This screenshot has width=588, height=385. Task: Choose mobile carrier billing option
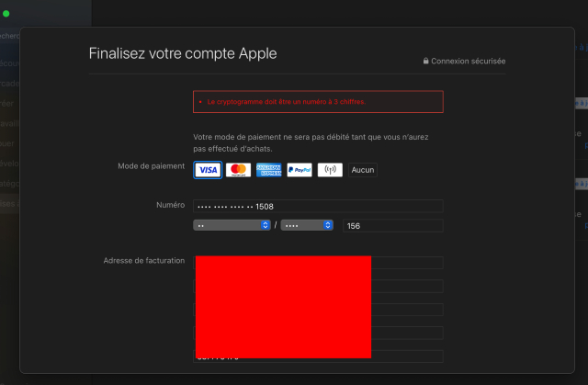pos(330,170)
